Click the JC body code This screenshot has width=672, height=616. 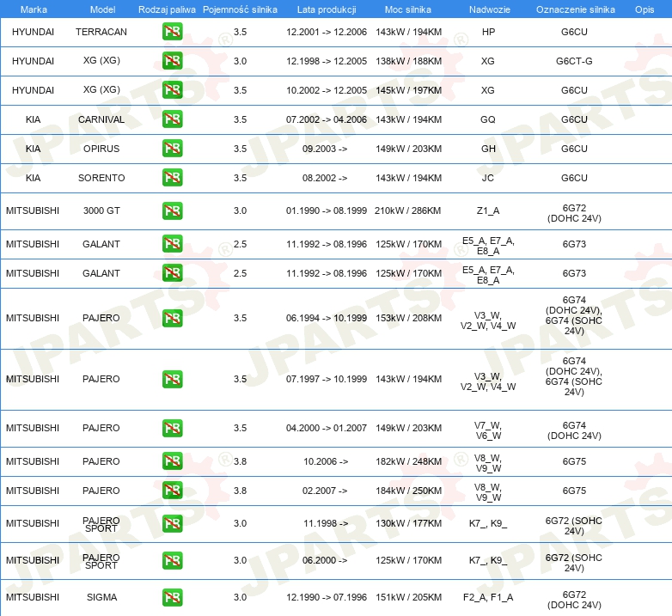(488, 178)
